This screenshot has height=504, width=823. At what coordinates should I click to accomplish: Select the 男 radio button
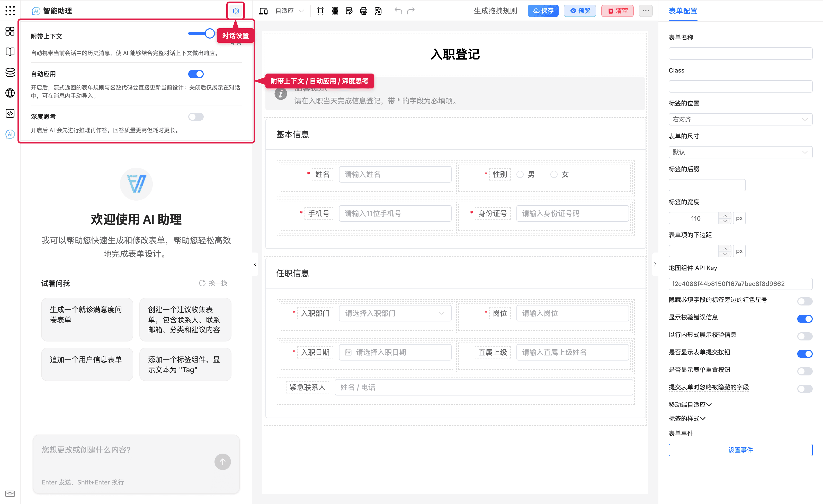click(x=520, y=174)
